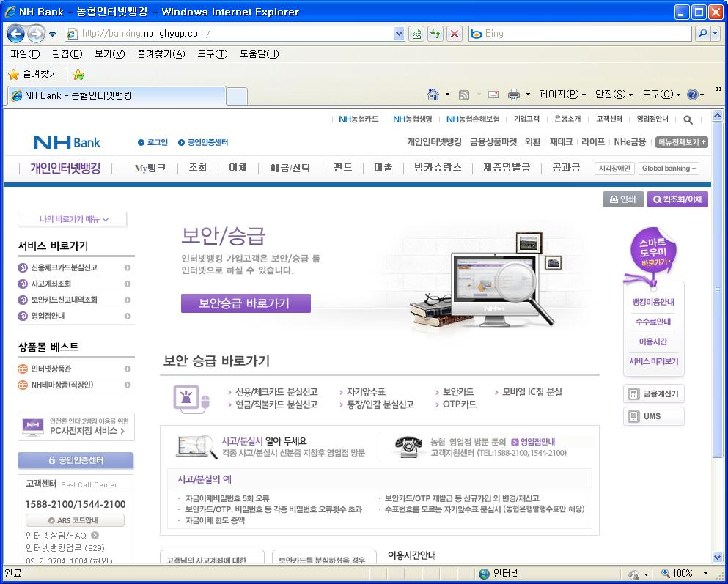728x584 pixels.
Task: Click the 시각장애인 button
Action: 614,169
